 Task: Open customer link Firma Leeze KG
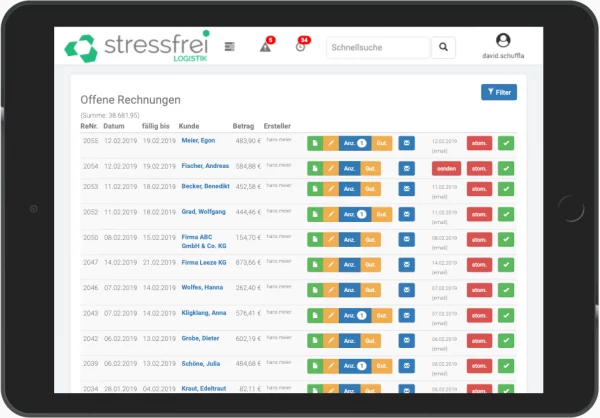(x=204, y=263)
